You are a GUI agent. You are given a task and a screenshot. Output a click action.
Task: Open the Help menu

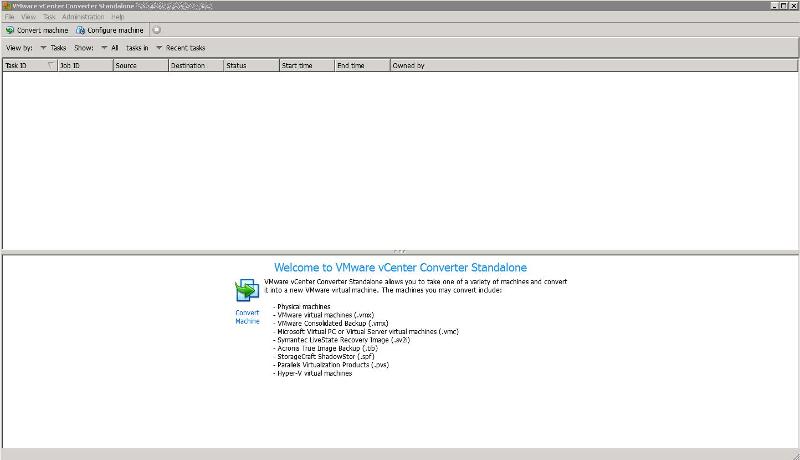pos(118,17)
